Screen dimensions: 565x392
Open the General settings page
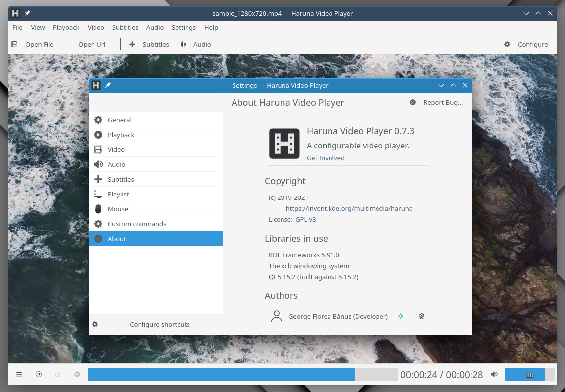tap(156, 120)
